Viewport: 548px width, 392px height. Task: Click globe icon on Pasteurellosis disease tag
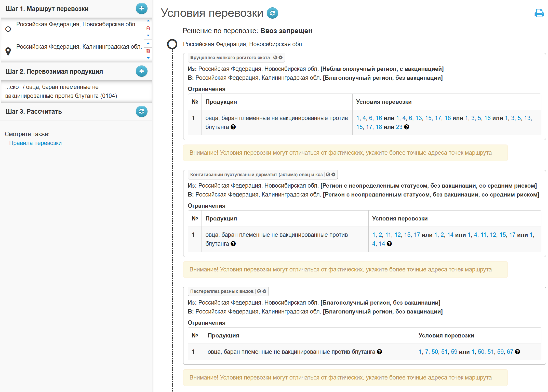(x=259, y=291)
